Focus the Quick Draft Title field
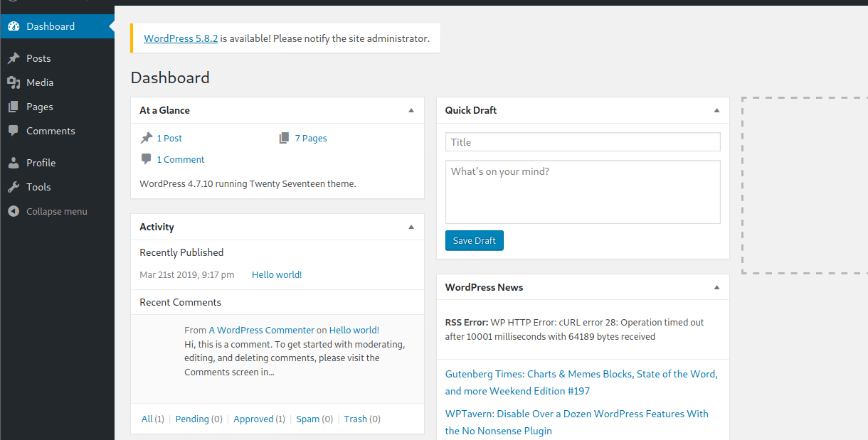This screenshot has height=440, width=868. tap(583, 142)
